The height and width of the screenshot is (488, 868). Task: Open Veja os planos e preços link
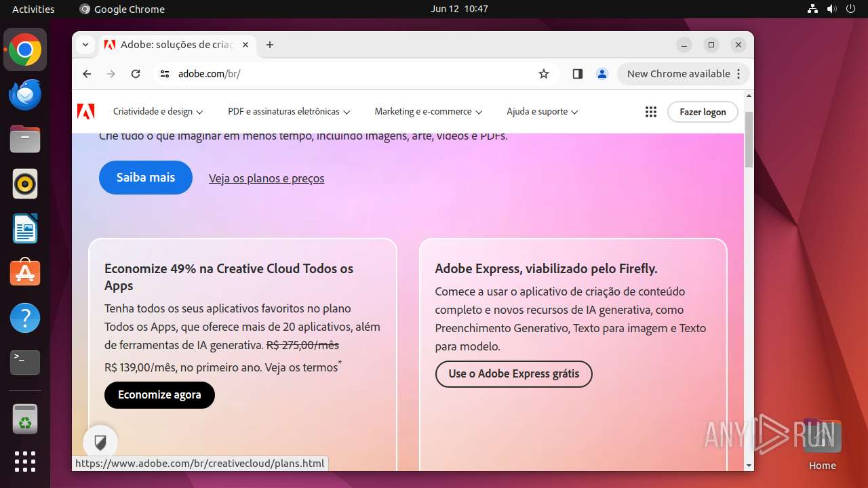click(267, 178)
